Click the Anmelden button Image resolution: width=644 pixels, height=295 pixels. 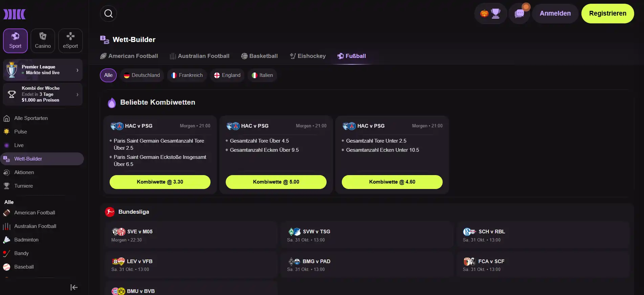(x=555, y=14)
